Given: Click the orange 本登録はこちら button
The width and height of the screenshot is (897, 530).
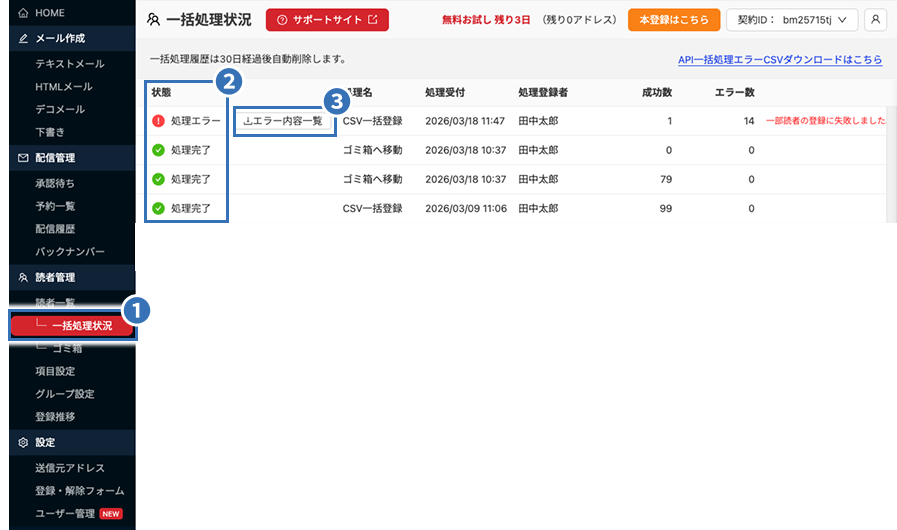Looking at the screenshot, I should click(673, 19).
